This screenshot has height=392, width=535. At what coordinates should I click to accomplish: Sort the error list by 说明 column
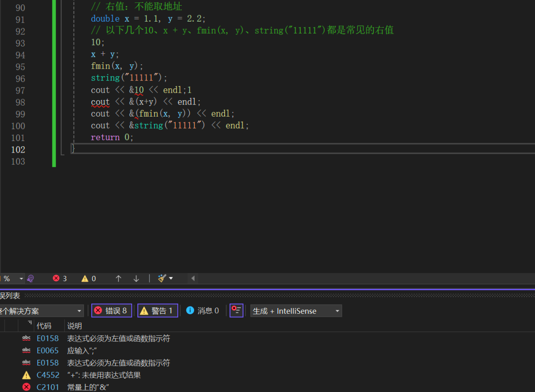[x=74, y=326]
